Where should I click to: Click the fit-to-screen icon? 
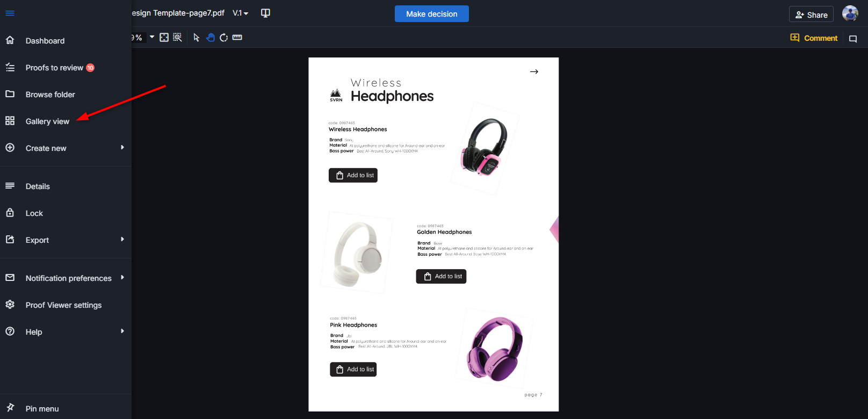(164, 38)
